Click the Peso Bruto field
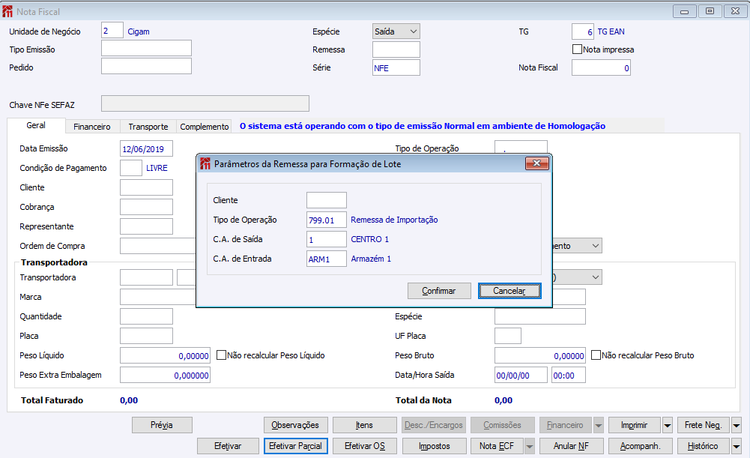The image size is (750, 458). pyautogui.click(x=540, y=355)
